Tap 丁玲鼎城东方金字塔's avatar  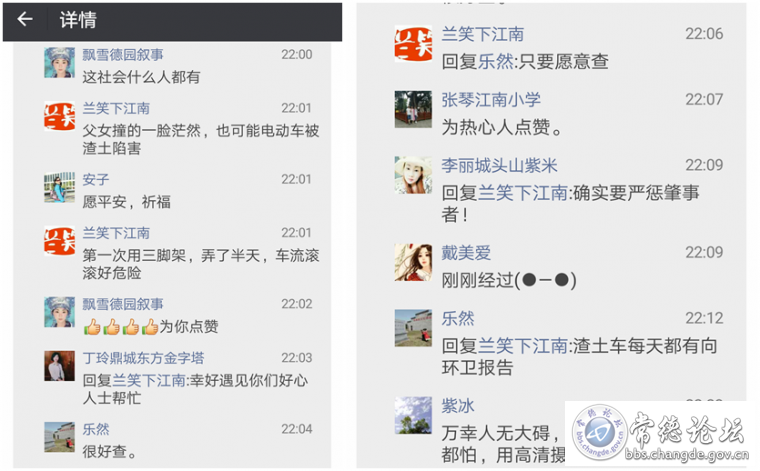point(60,366)
